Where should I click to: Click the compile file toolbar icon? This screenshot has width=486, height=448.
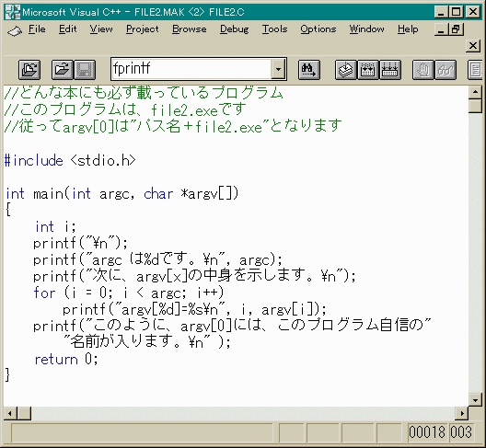click(345, 70)
